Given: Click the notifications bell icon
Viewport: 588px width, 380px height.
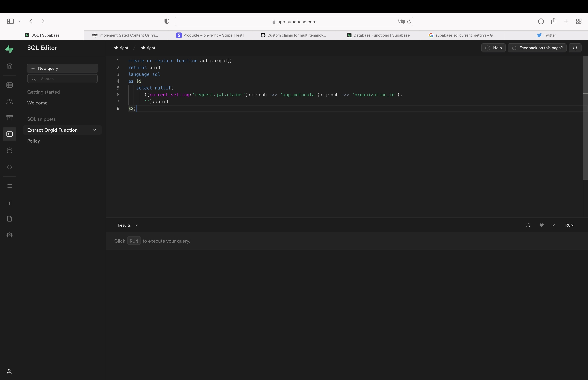Looking at the screenshot, I should tap(575, 48).
